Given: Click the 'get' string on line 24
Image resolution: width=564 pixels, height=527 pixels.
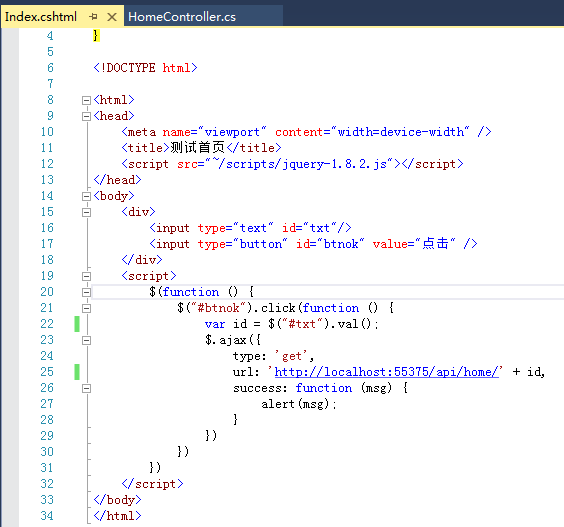Looking at the screenshot, I should (291, 356).
